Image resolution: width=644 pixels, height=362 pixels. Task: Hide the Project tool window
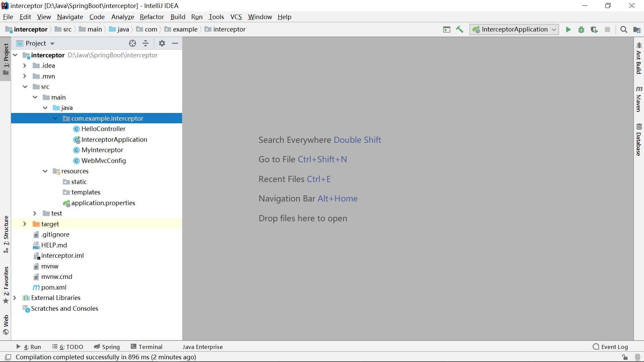(175, 43)
